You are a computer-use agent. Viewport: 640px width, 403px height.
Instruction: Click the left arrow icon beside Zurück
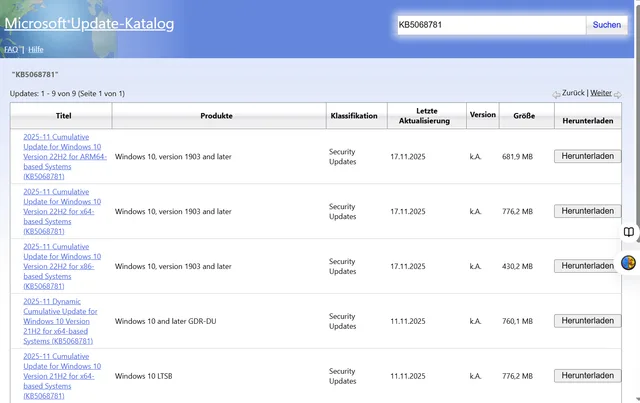(x=556, y=94)
